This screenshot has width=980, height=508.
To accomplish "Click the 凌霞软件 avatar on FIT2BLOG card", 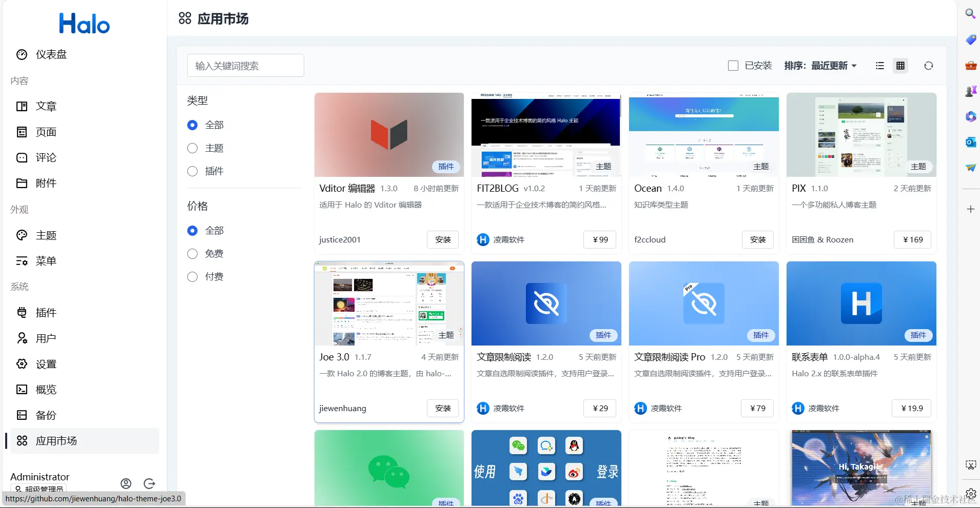I will 483,239.
